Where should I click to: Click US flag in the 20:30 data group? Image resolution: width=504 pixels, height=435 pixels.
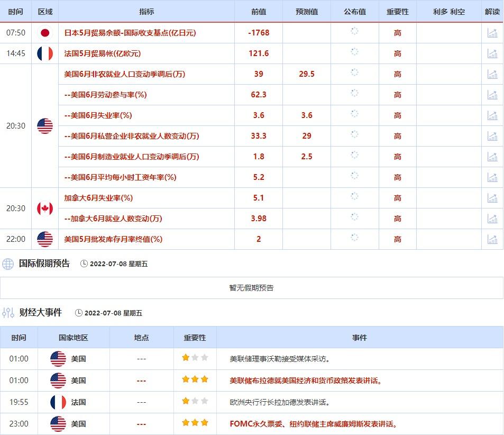tap(45, 126)
